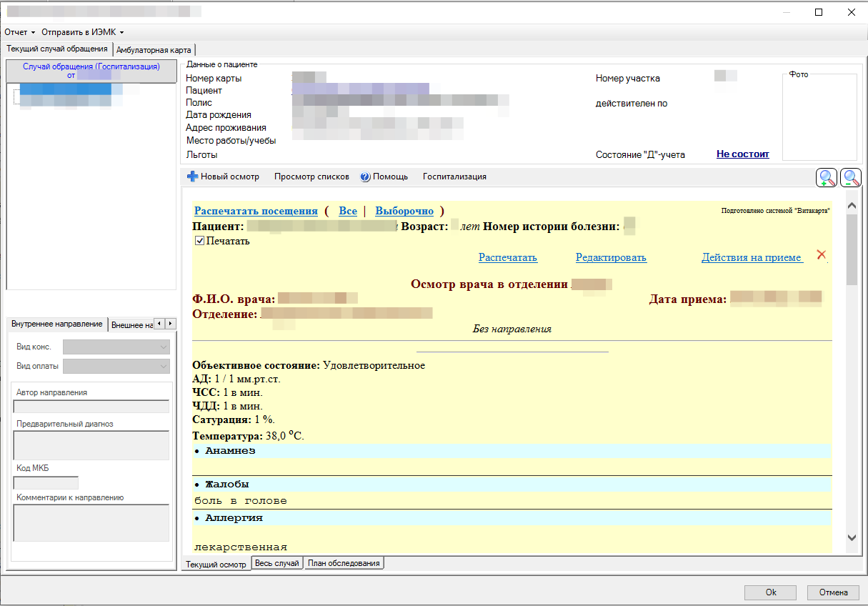This screenshot has height=606, width=868.
Task: Click Просмотр списков toolbar item
Action: 311,177
